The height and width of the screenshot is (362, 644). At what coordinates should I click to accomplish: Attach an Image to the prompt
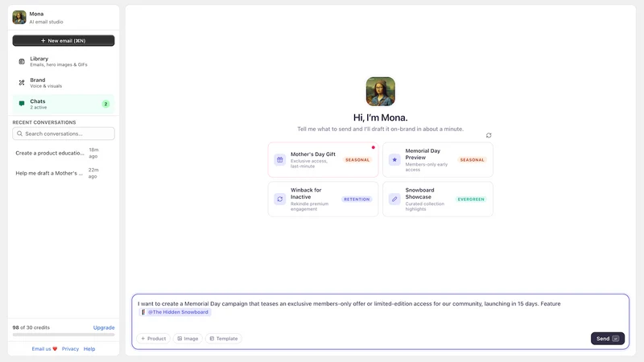188,339
